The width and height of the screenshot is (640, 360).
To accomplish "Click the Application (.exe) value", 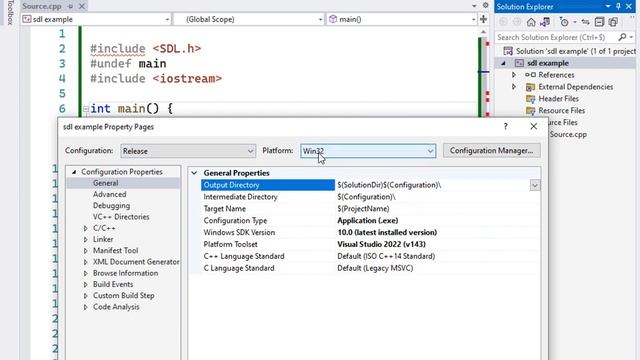I will coord(367,220).
